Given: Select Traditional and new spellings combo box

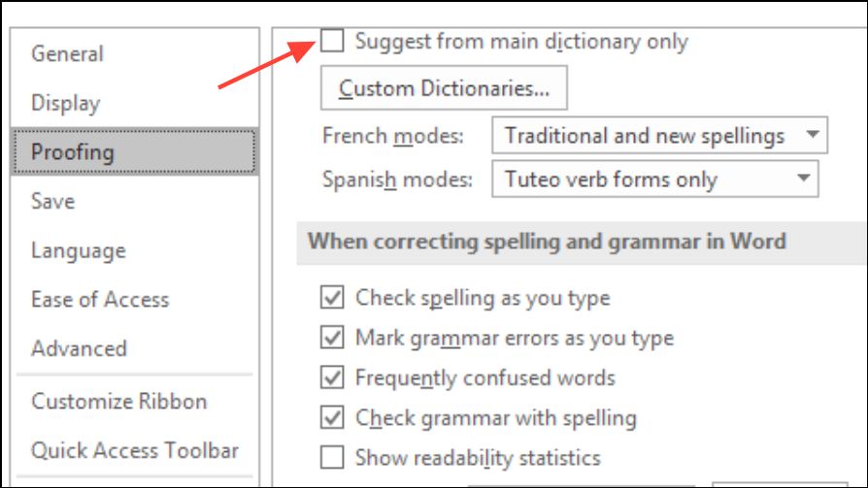Looking at the screenshot, I should pyautogui.click(x=660, y=135).
